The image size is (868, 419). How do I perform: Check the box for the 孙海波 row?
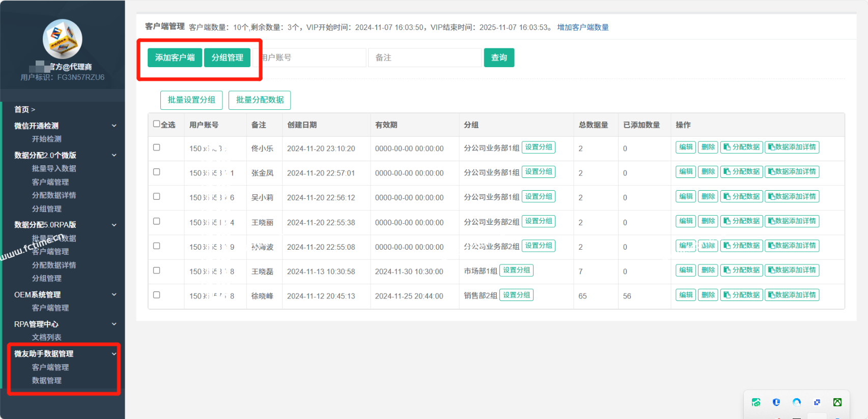157,246
